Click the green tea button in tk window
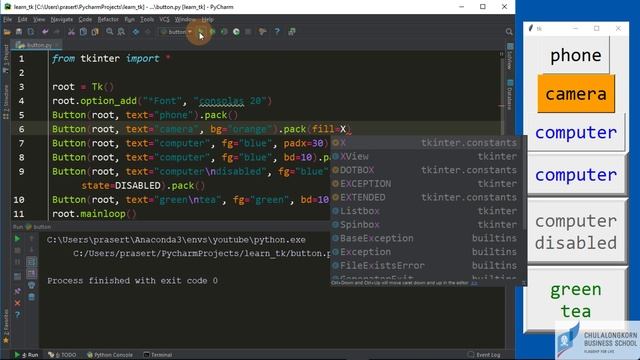Viewport: 640px width, 360px height. 576,300
